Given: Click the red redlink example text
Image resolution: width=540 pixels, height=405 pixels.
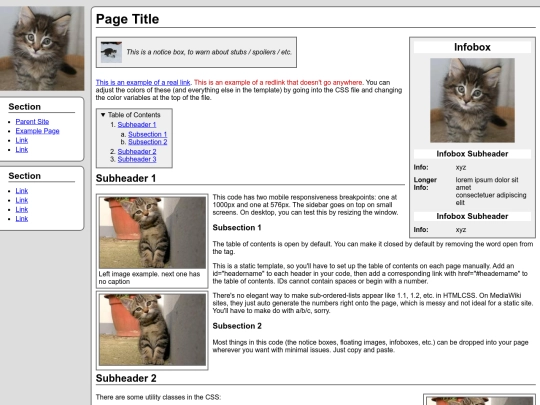Looking at the screenshot, I should point(278,82).
